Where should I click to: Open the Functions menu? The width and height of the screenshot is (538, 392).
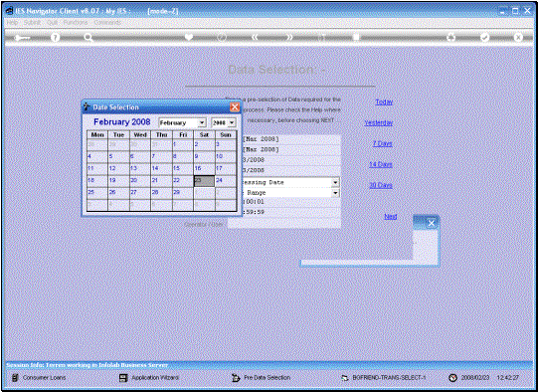tap(76, 22)
